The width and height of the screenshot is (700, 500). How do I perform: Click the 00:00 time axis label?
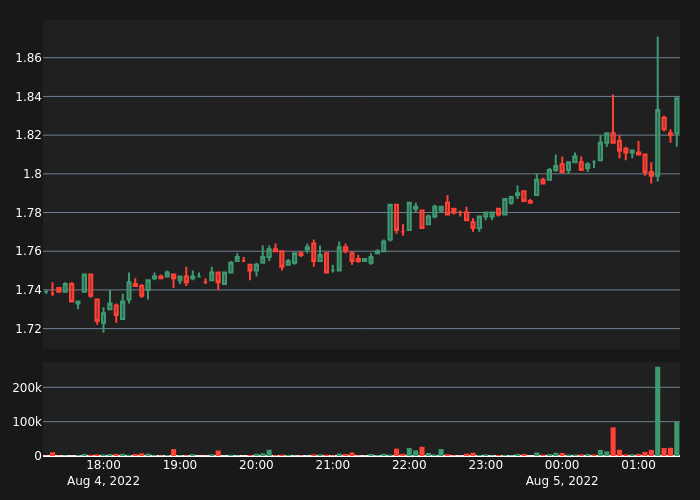click(x=562, y=465)
